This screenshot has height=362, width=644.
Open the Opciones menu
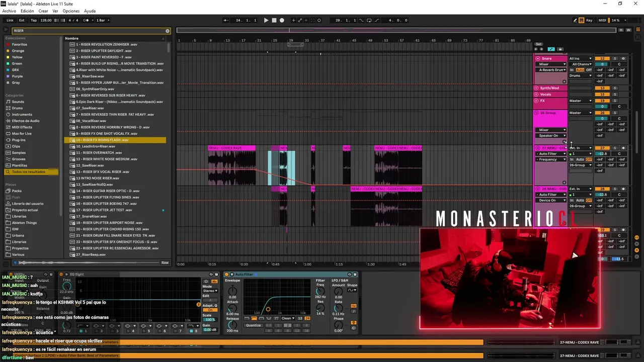click(71, 11)
